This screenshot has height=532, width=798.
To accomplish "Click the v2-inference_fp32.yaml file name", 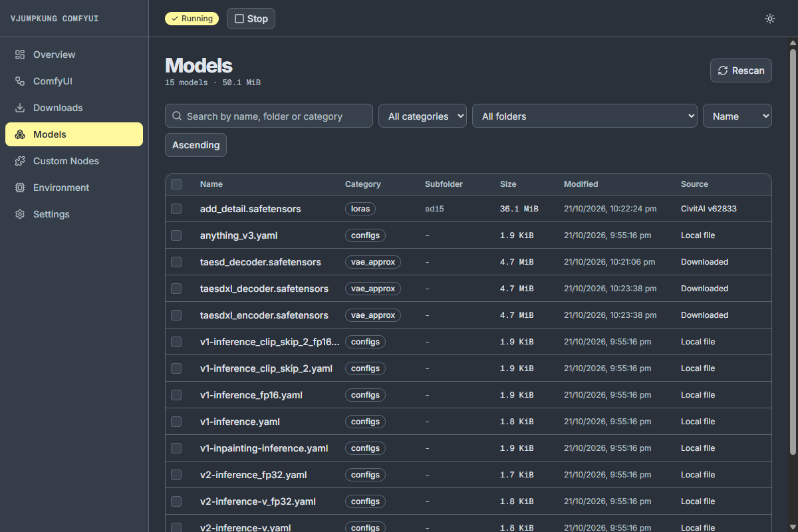I will click(253, 475).
